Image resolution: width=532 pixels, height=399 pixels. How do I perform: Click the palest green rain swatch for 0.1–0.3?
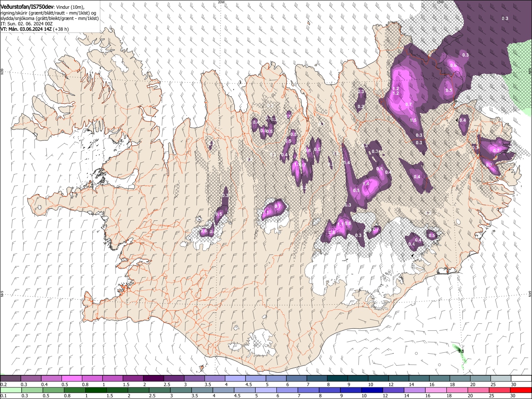(x=12, y=390)
